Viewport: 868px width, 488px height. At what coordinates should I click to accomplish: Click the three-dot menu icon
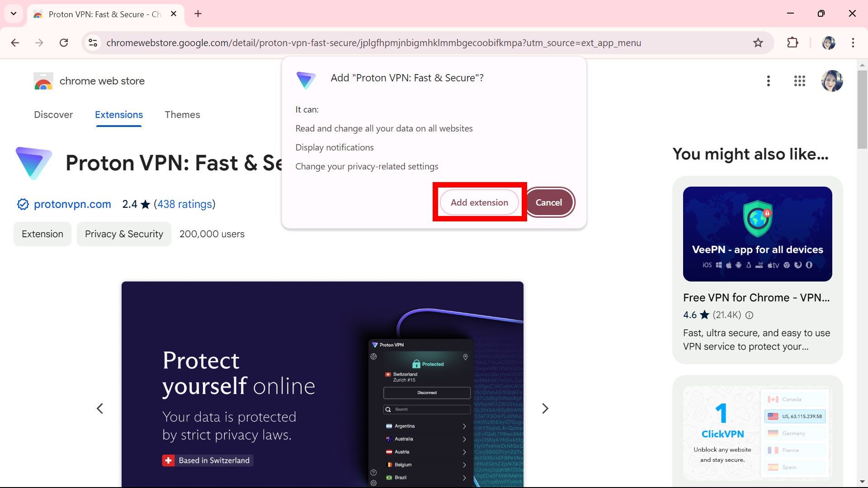pos(769,80)
